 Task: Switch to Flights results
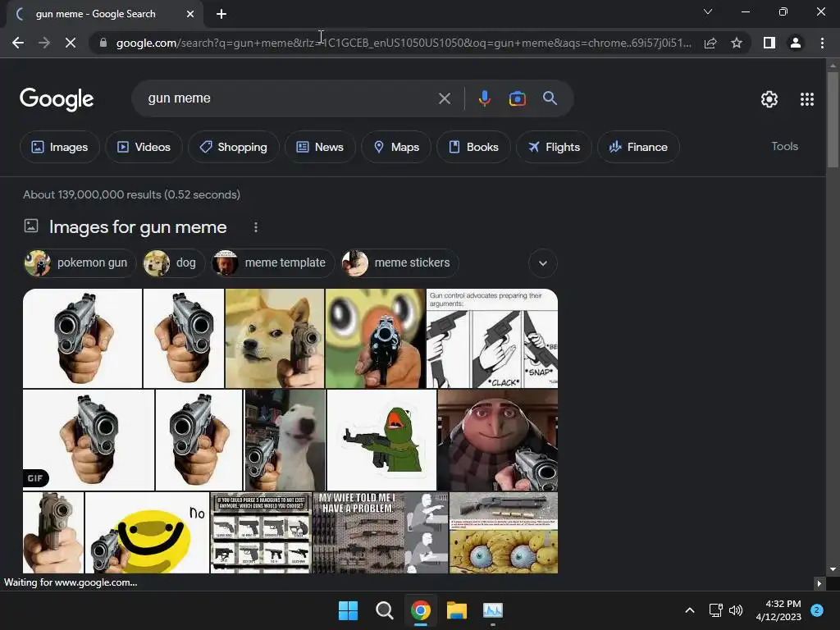(x=554, y=147)
